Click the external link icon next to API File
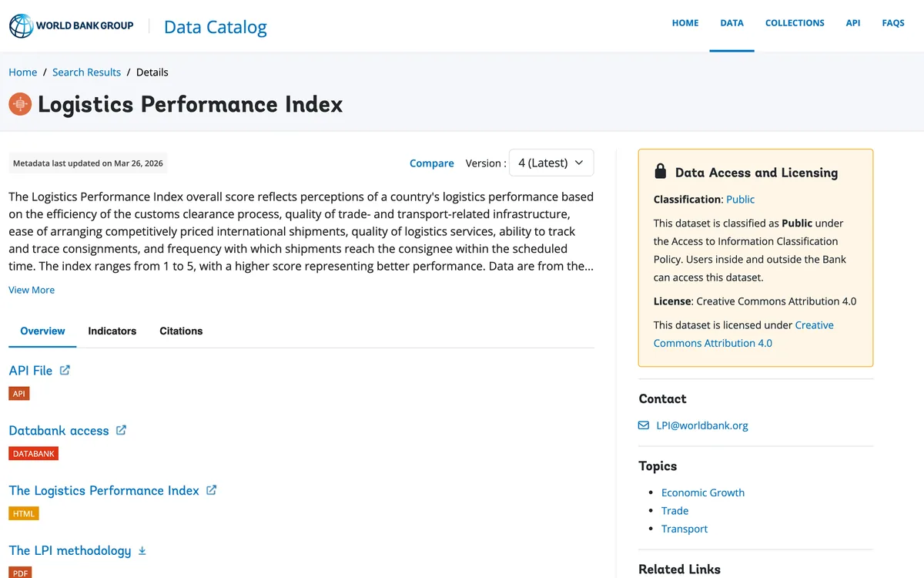The image size is (924, 578). pyautogui.click(x=65, y=370)
